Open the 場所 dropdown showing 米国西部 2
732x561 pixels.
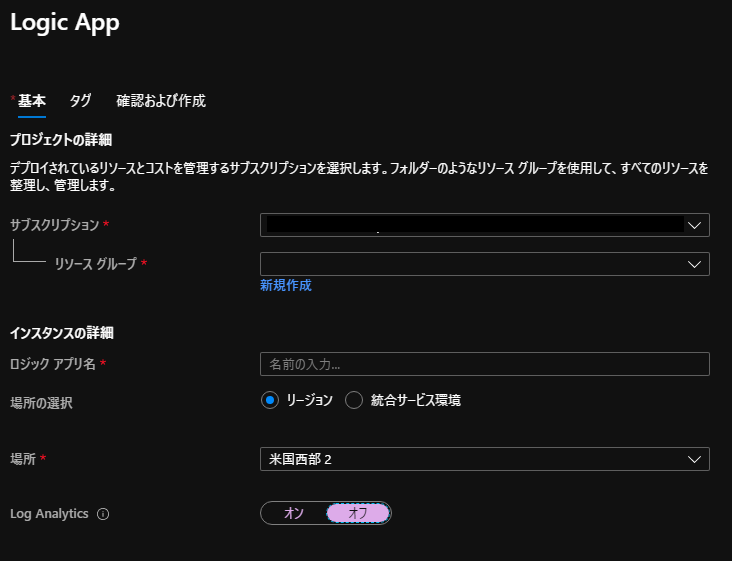pyautogui.click(x=485, y=459)
